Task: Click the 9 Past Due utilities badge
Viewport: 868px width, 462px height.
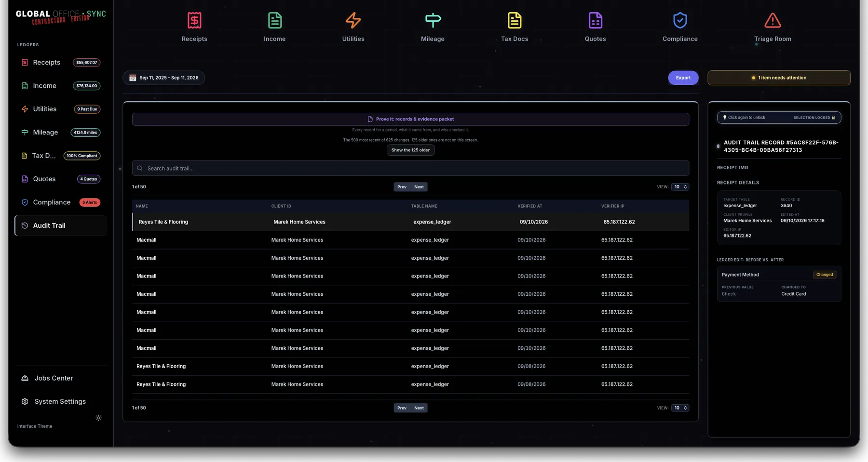Action: (x=87, y=109)
